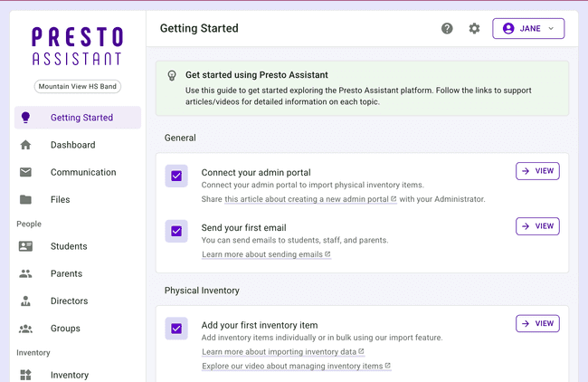This screenshot has width=588, height=382.
Task: Click the Inventory sidebar section label
Action: coord(33,353)
